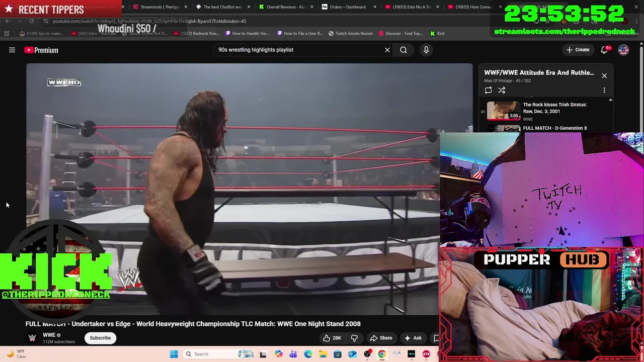Open the Ask feature under the video
644x362 pixels.
click(x=413, y=338)
